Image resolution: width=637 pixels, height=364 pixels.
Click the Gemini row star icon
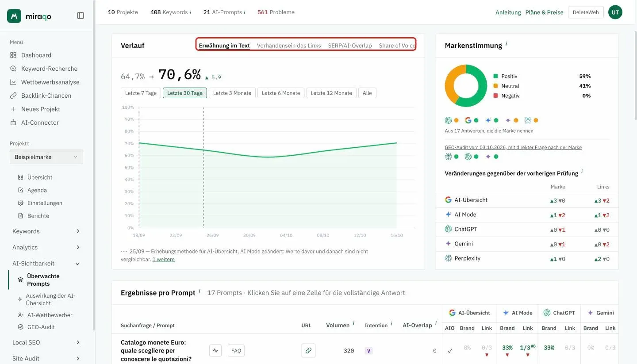(x=448, y=244)
